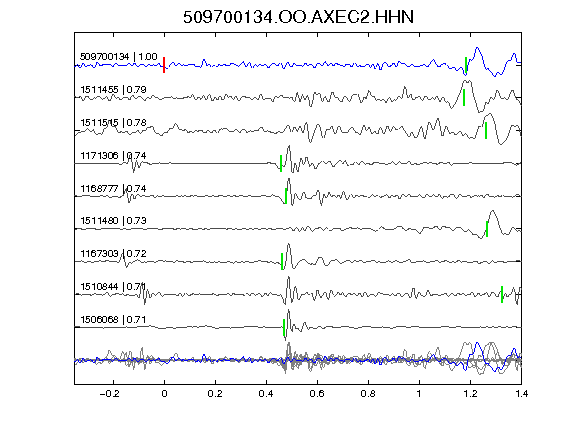Click green pick on trace 1171306
This screenshot has height=432, width=576.
click(281, 163)
